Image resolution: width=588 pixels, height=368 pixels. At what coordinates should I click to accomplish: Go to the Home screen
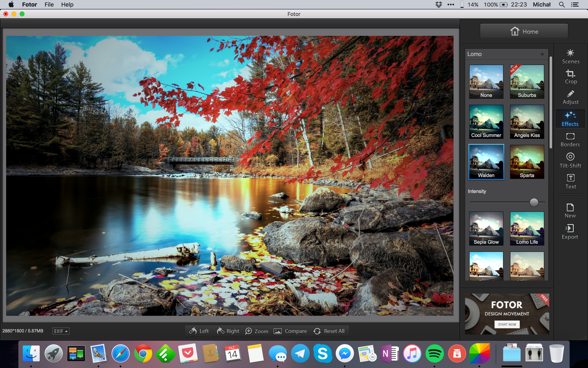pyautogui.click(x=524, y=31)
